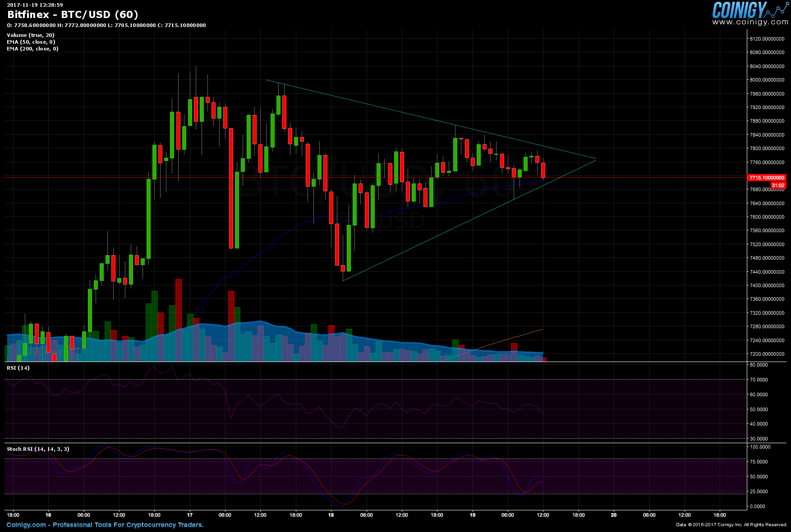Click the EMA (50, close, 0) indicator label

tap(31, 42)
